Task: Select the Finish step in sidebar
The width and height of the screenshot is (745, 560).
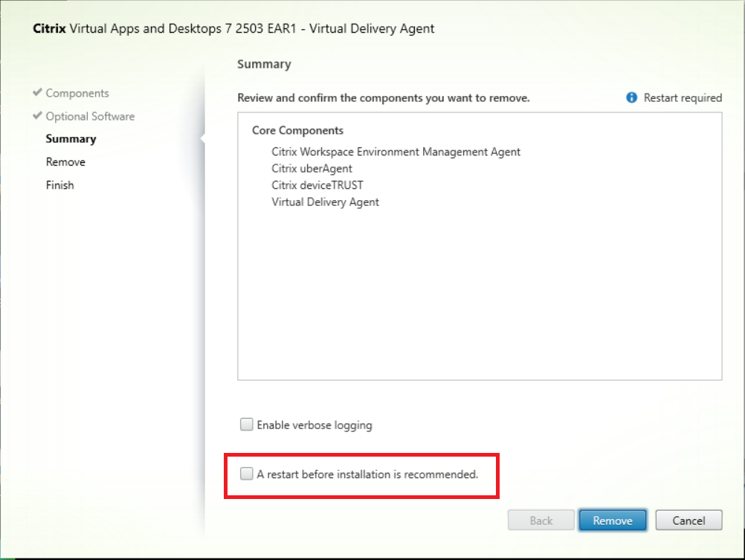Action: (59, 185)
